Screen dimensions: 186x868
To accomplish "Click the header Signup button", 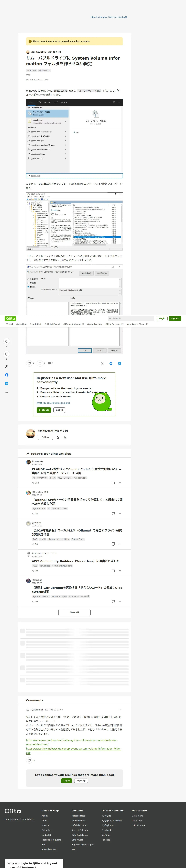I will (x=175, y=318).
